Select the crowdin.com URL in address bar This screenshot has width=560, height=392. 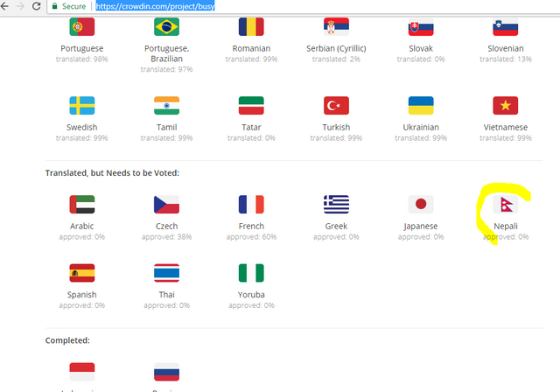155,6
